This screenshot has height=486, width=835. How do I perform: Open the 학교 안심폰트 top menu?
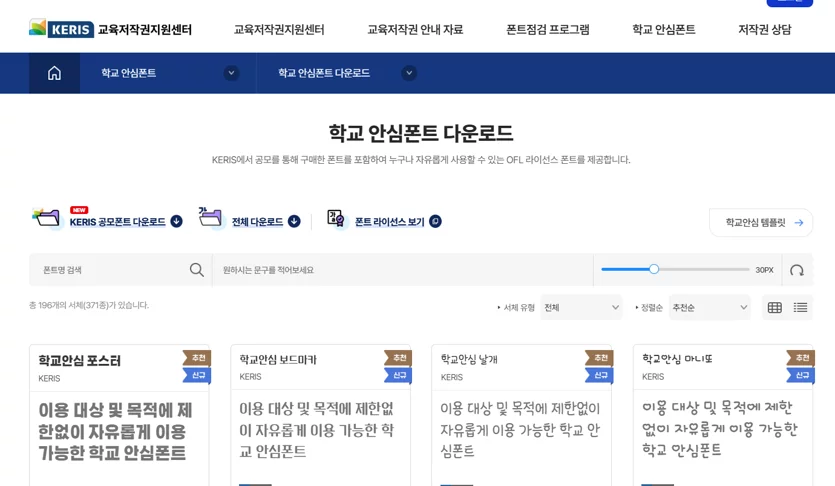click(x=664, y=29)
